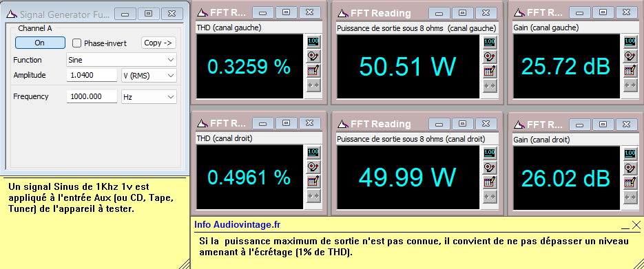This screenshot has height=269, width=644.
Task: Open data log icon in Gain canal droit
Action: [x=630, y=182]
